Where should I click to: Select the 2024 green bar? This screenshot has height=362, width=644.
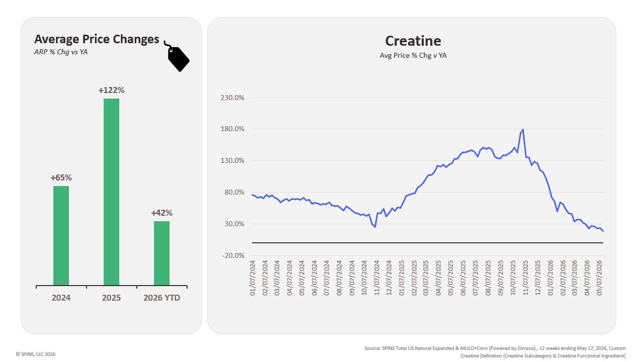tap(61, 236)
